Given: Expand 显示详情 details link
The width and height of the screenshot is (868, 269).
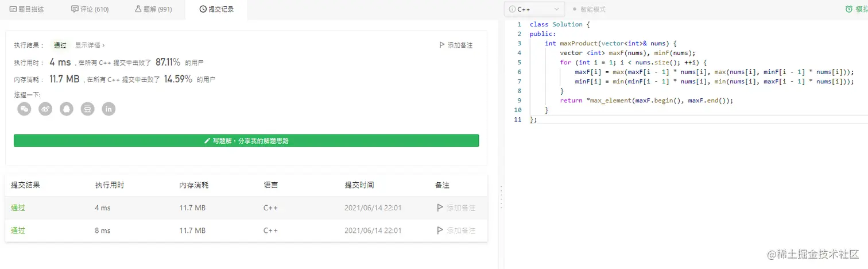Looking at the screenshot, I should 90,45.
